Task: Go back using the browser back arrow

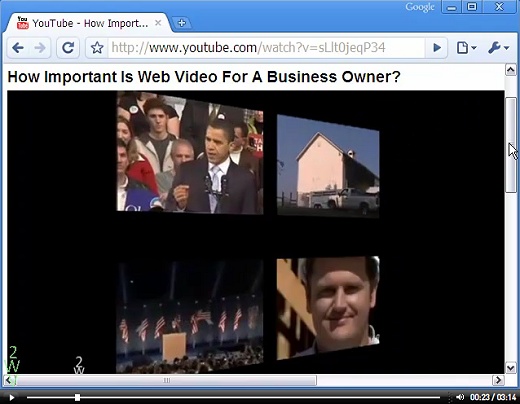Action: pos(18,48)
